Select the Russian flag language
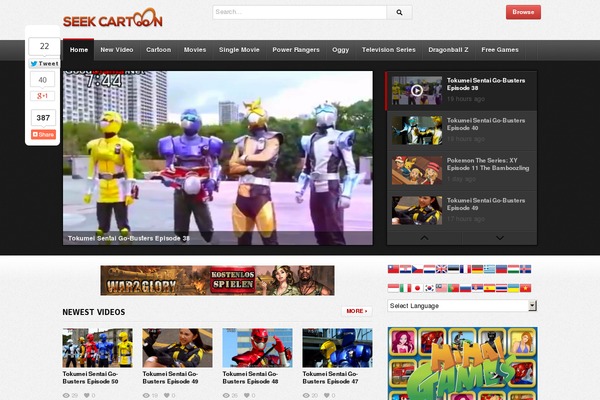600x400 pixels. (x=465, y=288)
